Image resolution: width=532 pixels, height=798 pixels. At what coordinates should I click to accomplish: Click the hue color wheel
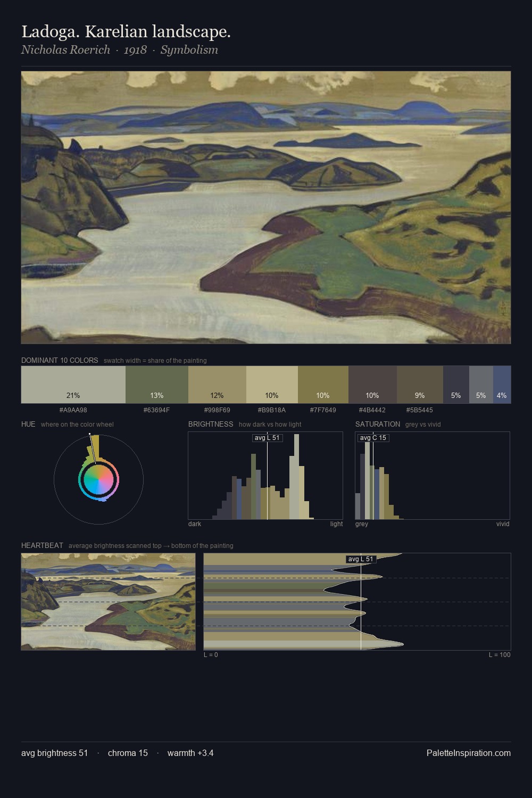pos(98,479)
